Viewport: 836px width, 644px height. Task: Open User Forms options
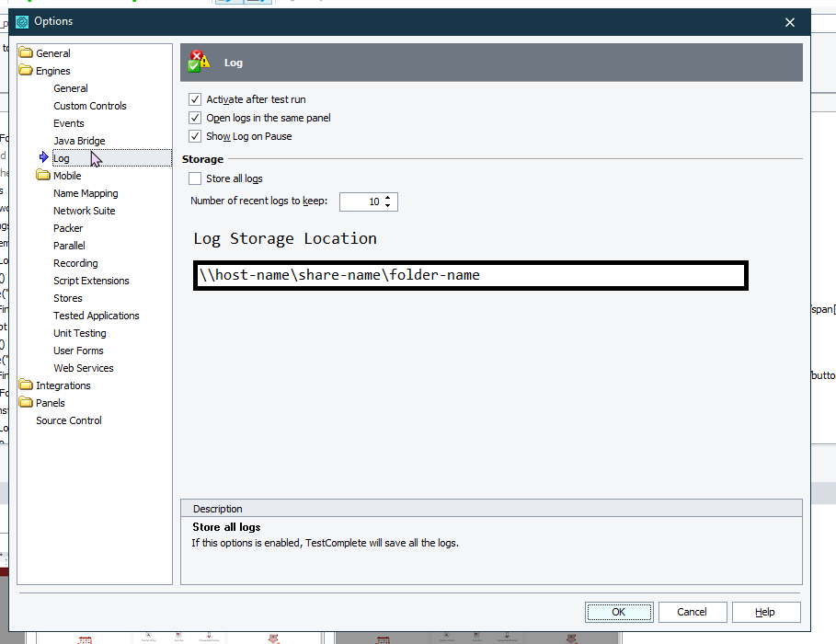coord(78,351)
